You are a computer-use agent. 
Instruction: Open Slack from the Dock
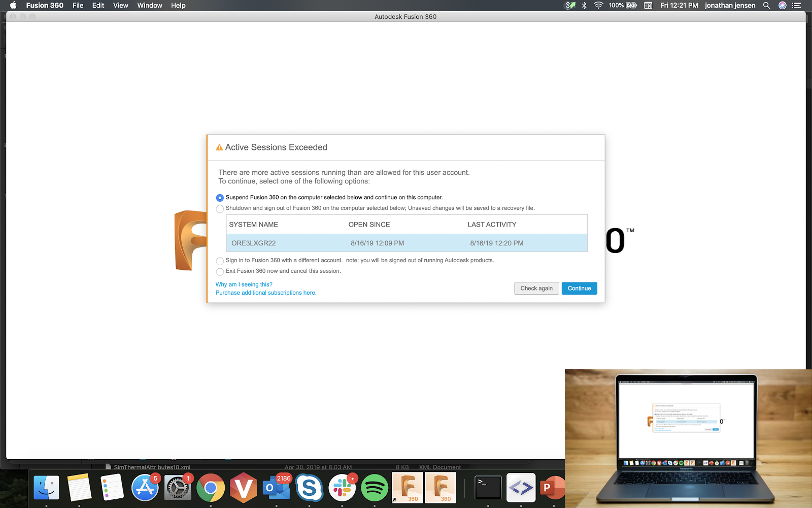[x=342, y=488]
